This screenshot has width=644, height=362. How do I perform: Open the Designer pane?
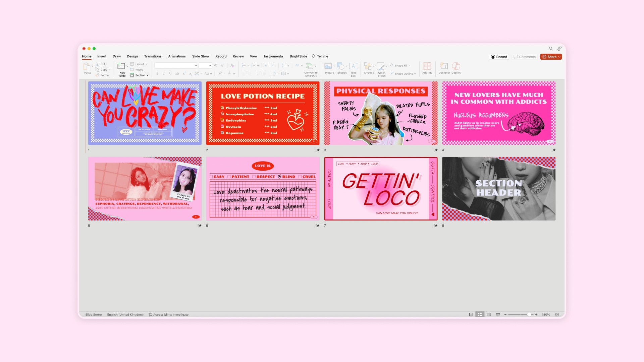(444, 66)
